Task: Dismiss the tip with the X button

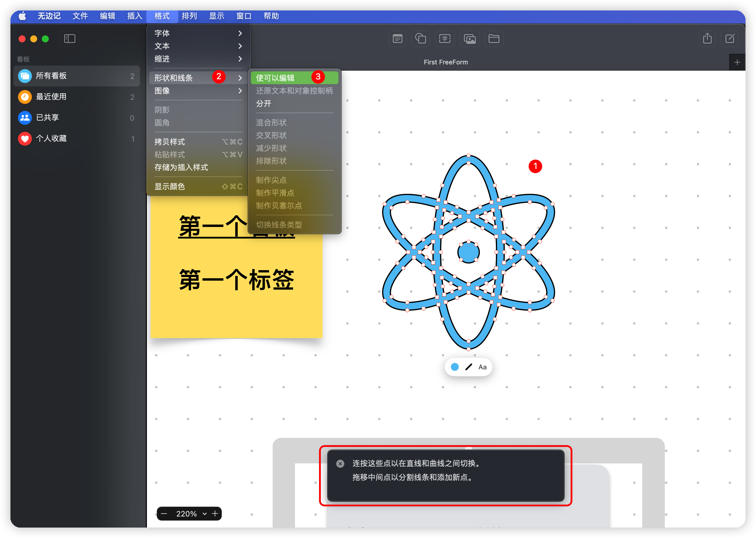Action: 340,463
